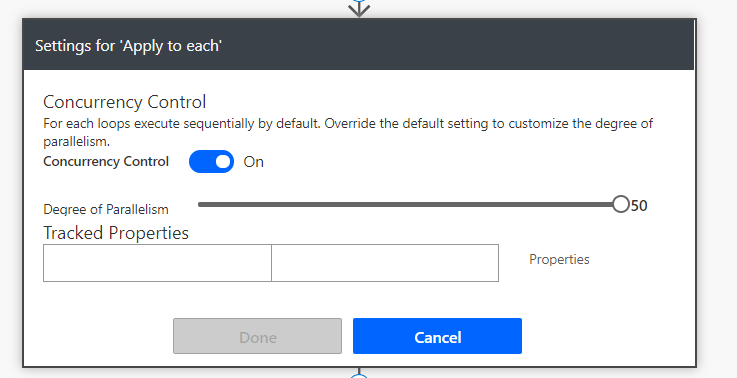The image size is (737, 378).
Task: Click the bold Concurrency Control toggle label
Action: [106, 161]
